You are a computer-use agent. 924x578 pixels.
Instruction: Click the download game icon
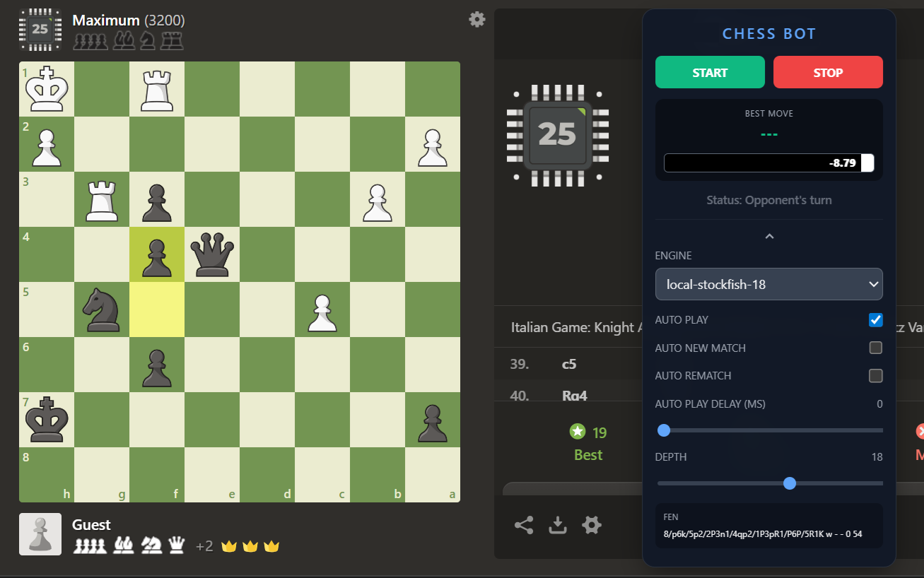click(558, 524)
